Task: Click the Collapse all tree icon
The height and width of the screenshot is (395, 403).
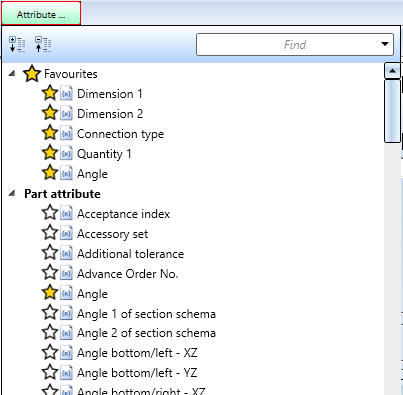Action: 43,44
